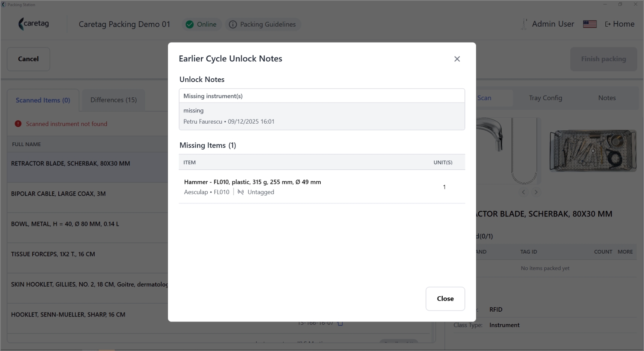
Task: Click the Home exit icon
Action: pos(608,24)
